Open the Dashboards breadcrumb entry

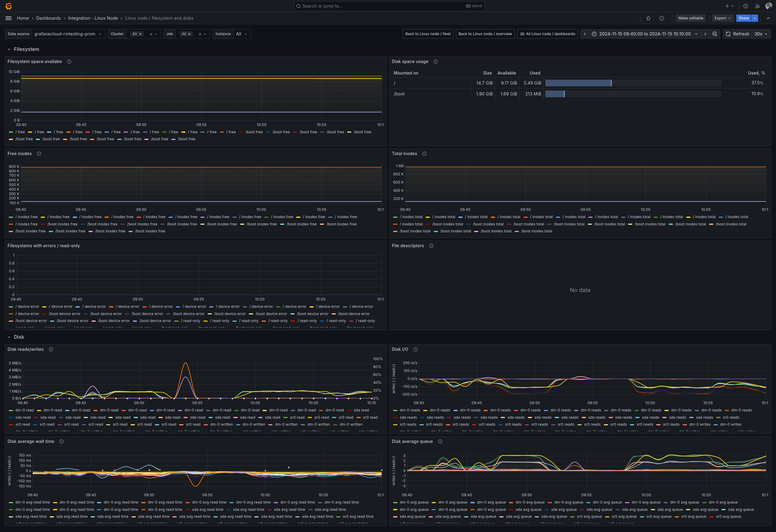point(48,18)
